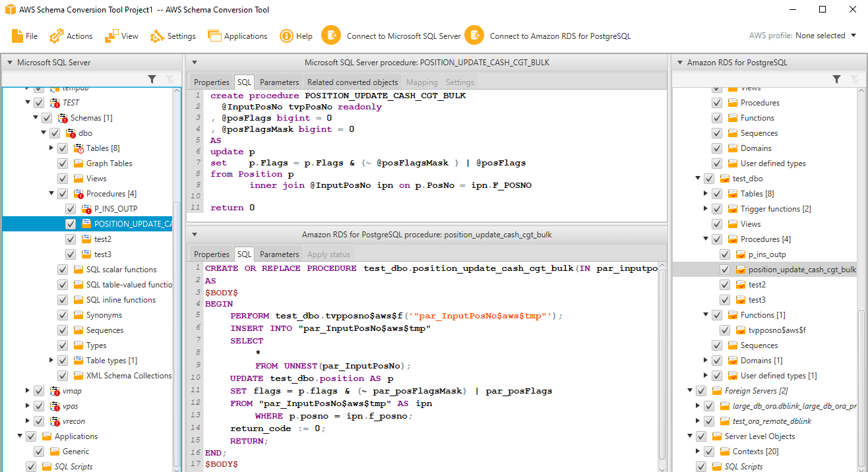Uncheck the test2 checkbox in source tree
868x472 pixels.
pyautogui.click(x=71, y=239)
